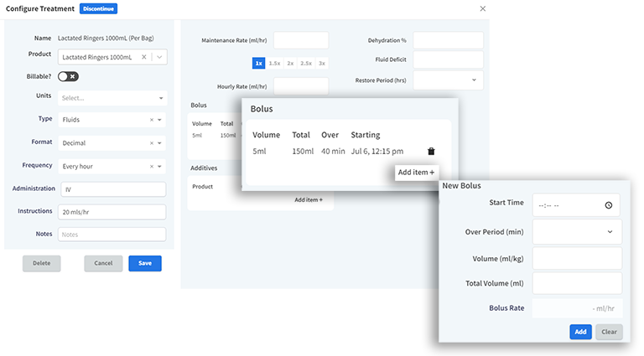Clear the Decimal format selection

coord(151,143)
